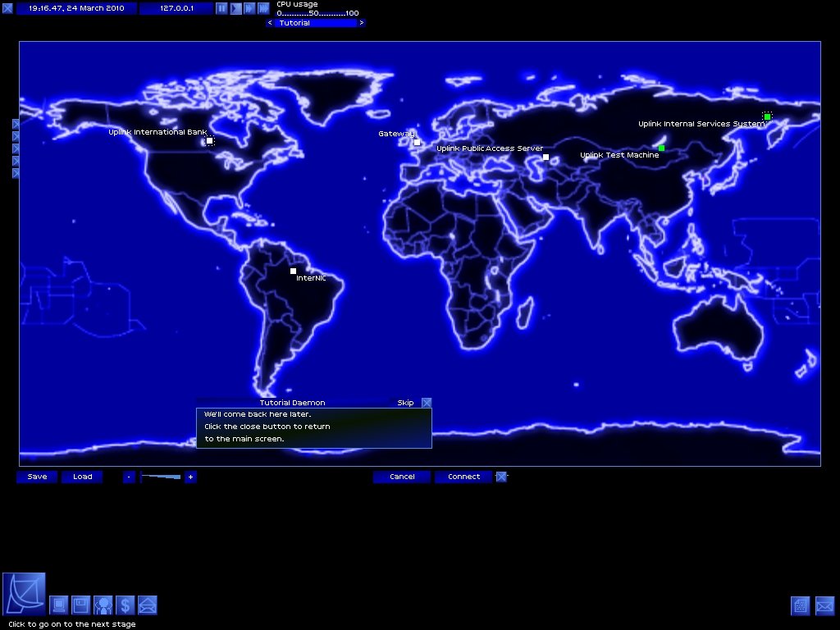Open the finances dollar sign icon
The image size is (840, 630).
(x=125, y=605)
